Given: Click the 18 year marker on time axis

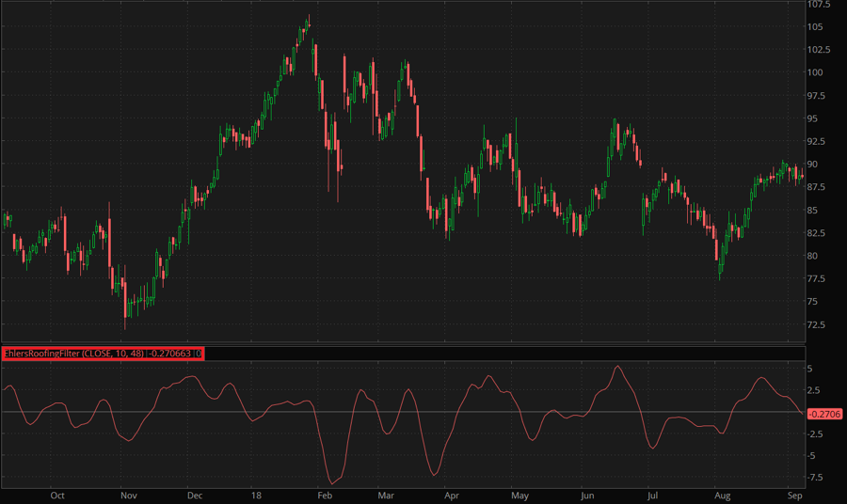Looking at the screenshot, I should [256, 495].
